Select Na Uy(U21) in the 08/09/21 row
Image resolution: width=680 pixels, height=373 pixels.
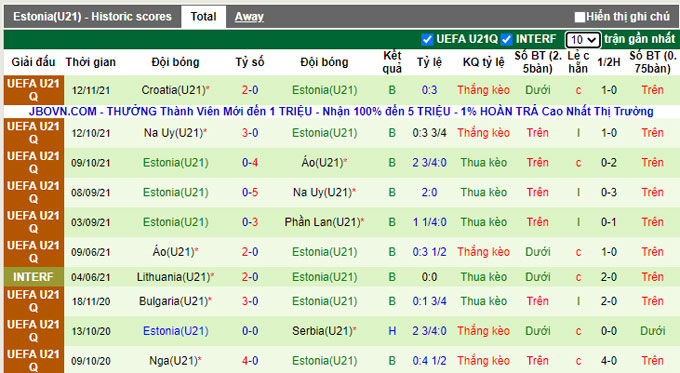(322, 192)
